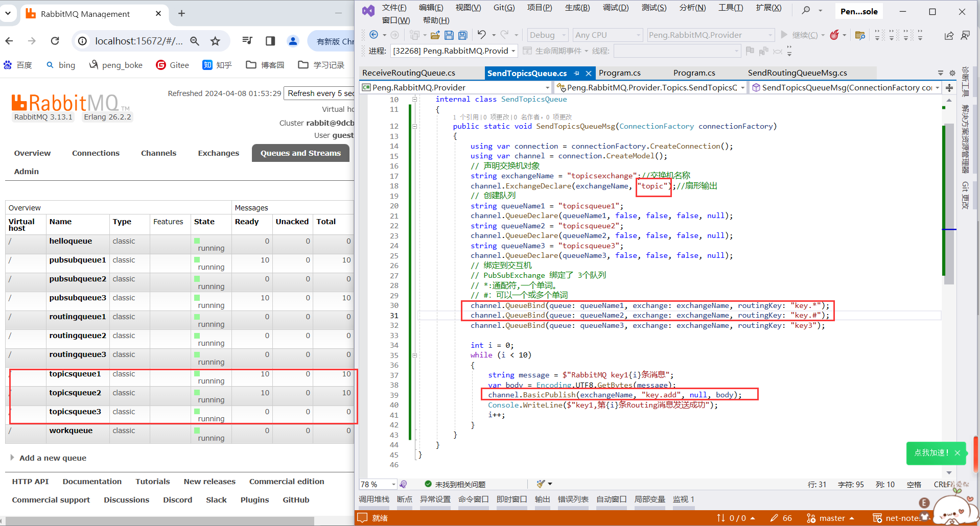The width and height of the screenshot is (980, 526).
Task: Toggle the browser side panel icon
Action: 270,41
